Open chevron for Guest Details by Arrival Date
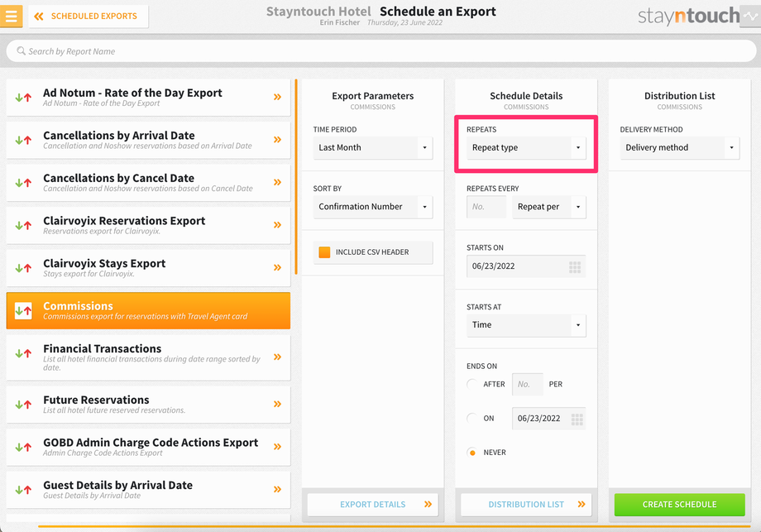 tap(277, 489)
